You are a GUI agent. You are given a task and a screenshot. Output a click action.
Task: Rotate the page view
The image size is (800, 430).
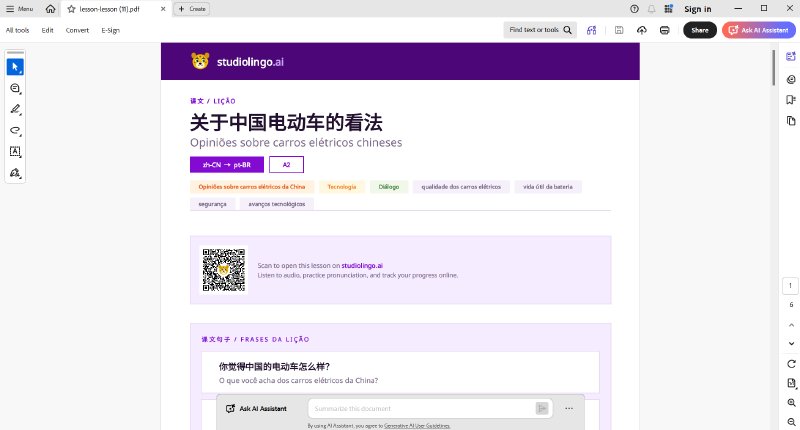point(791,364)
